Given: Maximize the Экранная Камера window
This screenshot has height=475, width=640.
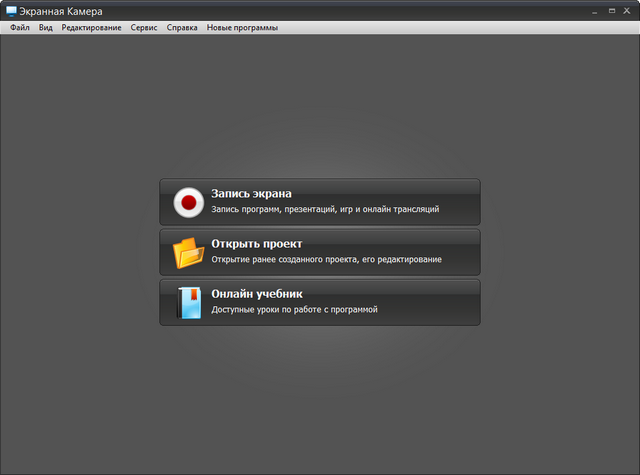Looking at the screenshot, I should [611, 10].
